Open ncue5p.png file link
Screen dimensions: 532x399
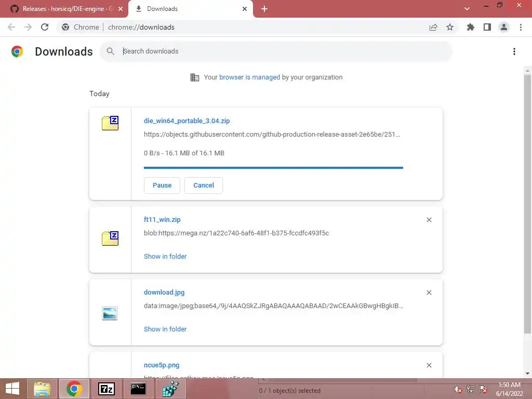click(162, 365)
